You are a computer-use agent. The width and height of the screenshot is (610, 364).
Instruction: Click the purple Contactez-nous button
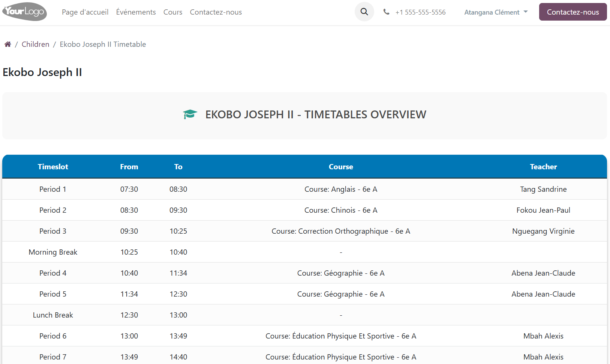pos(573,12)
